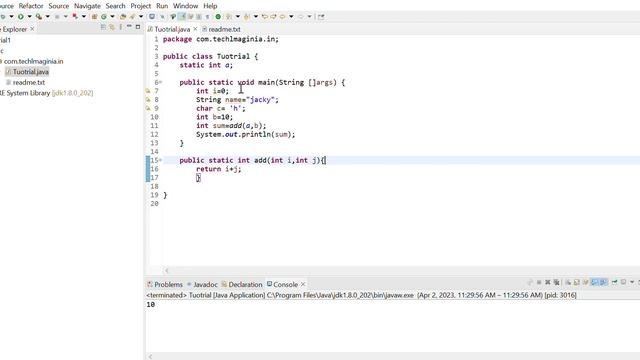This screenshot has height=360, width=640.
Task: Open the Run menu
Action: click(x=162, y=6)
